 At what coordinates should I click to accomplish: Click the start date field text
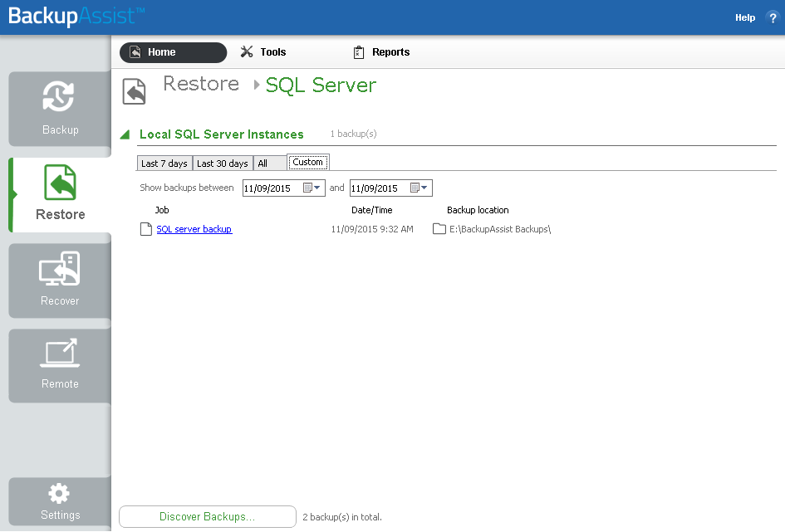click(267, 188)
